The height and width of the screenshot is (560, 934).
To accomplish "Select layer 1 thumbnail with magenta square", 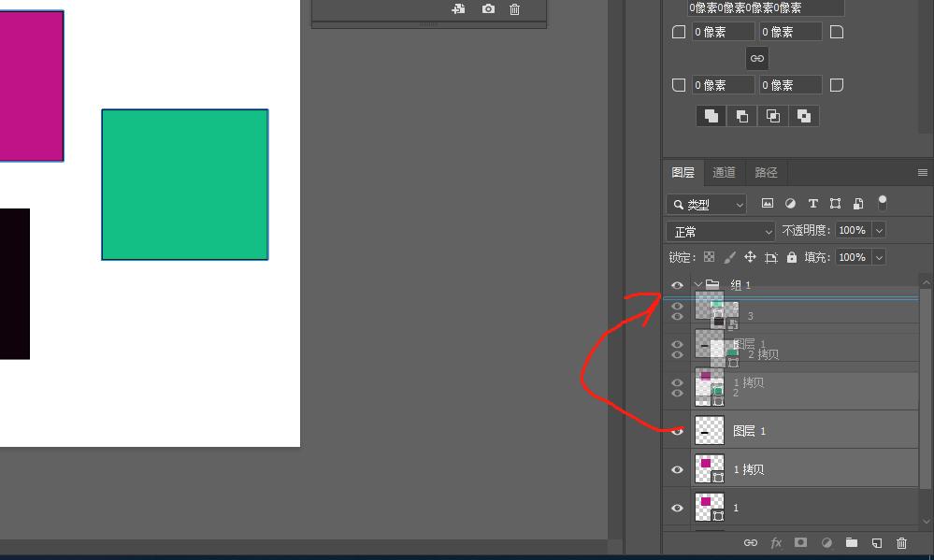I will (710, 507).
